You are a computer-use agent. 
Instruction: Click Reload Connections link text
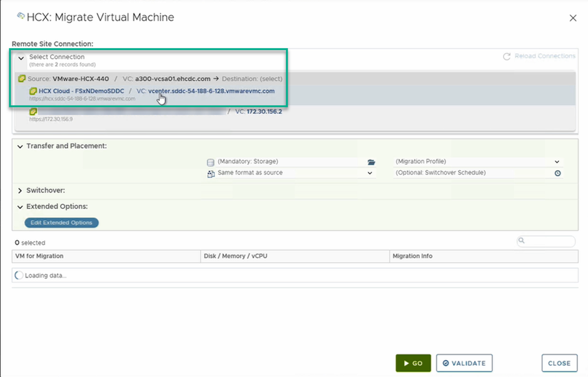tap(544, 56)
